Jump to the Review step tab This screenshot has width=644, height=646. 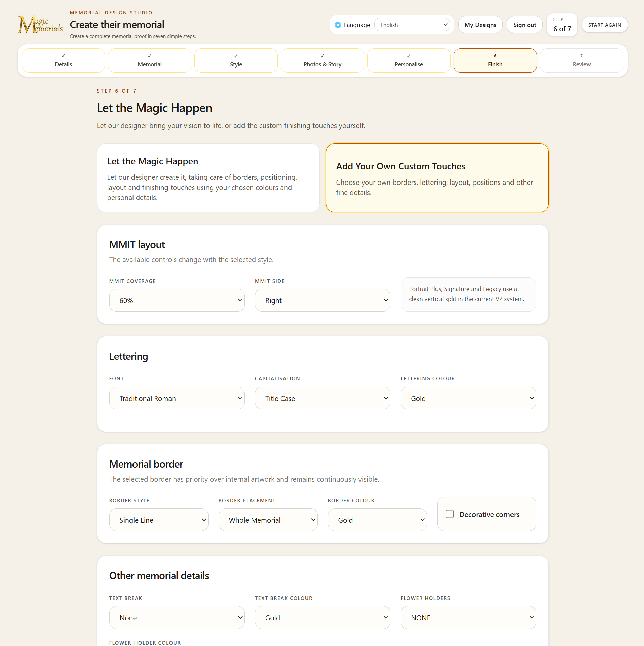tap(582, 60)
